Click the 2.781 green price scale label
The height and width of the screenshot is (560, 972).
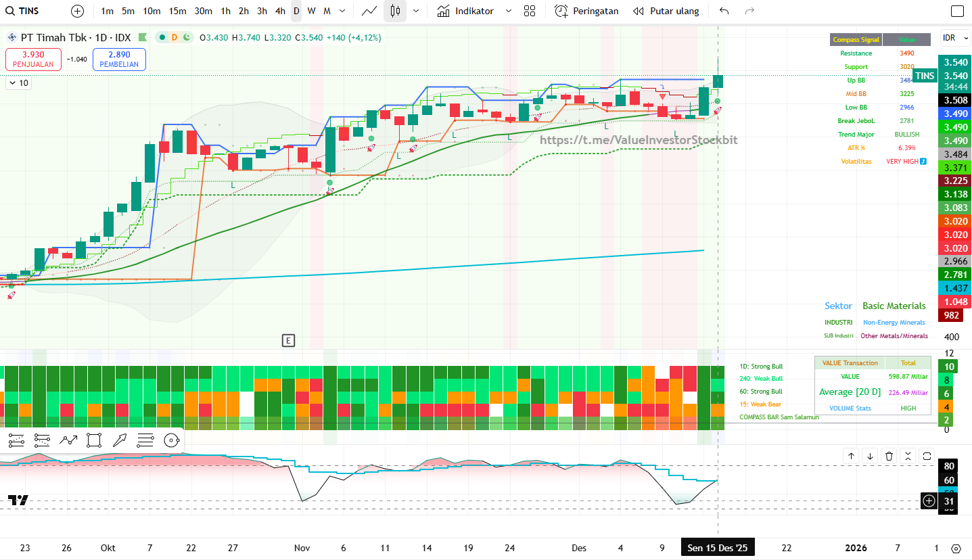955,275
